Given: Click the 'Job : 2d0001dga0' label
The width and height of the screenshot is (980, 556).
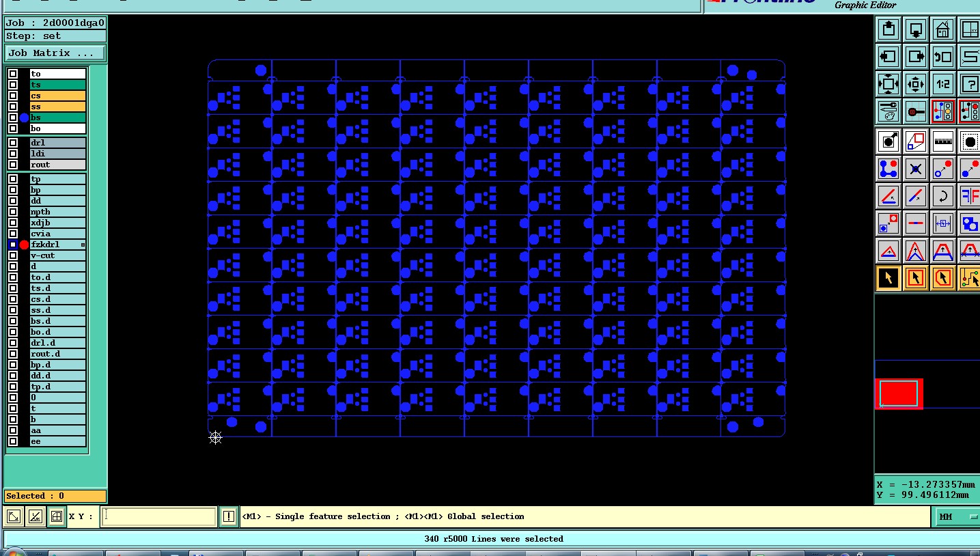Looking at the screenshot, I should [x=55, y=23].
